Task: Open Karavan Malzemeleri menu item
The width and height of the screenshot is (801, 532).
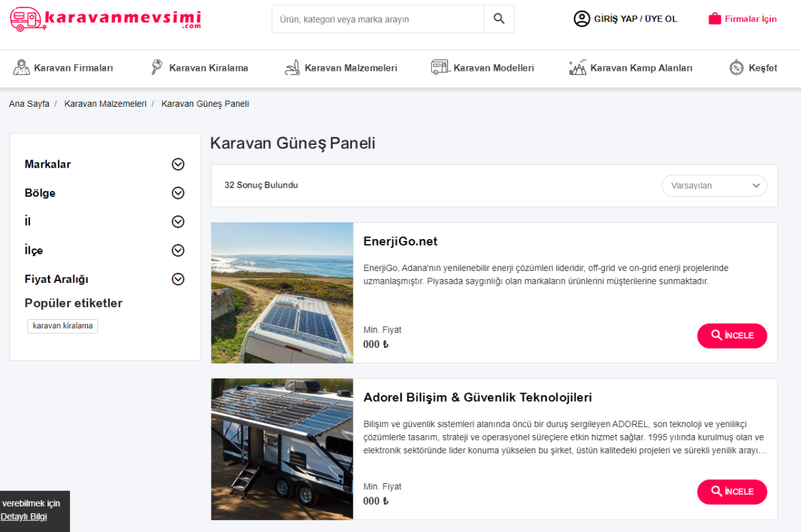Action: click(x=350, y=67)
